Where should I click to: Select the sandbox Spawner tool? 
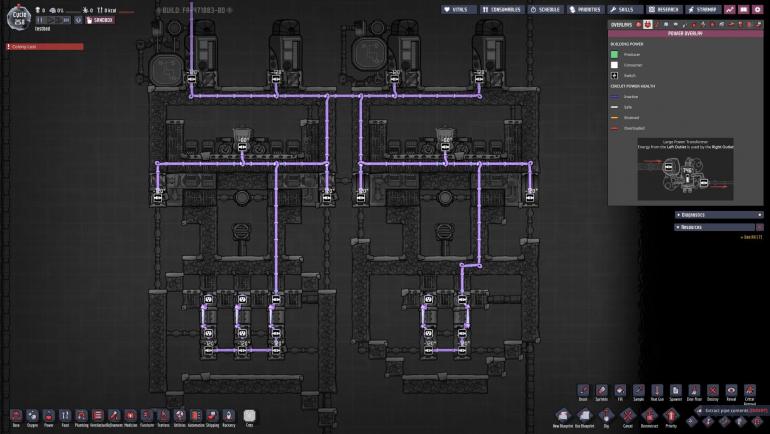(676, 392)
